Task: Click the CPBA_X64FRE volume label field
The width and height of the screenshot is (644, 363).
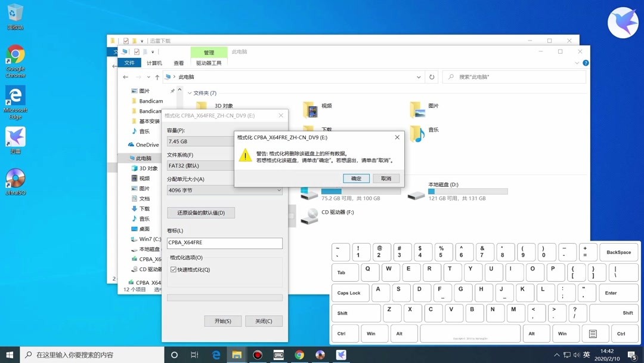Action: tap(224, 243)
